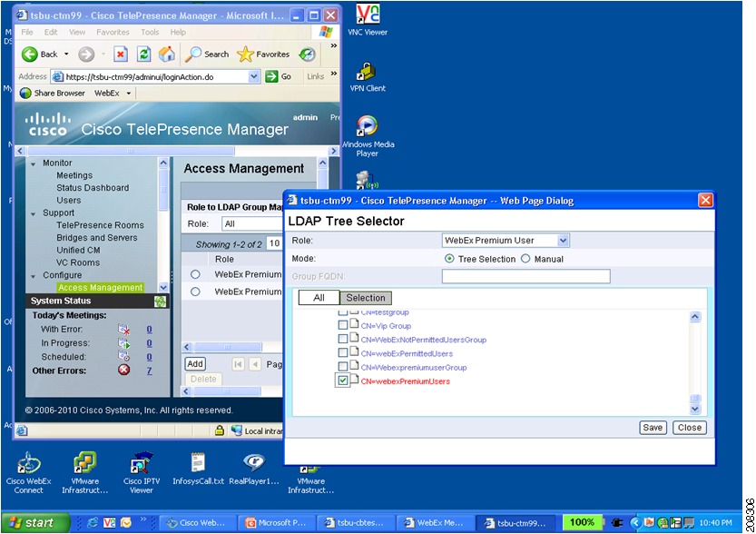Uncheck the CN=webexPremiumUsers checkbox
The image size is (756, 534).
pos(343,381)
